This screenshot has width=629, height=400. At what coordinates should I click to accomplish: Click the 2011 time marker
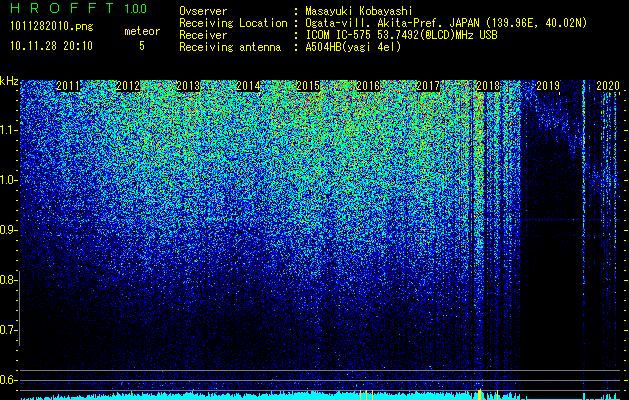click(68, 86)
